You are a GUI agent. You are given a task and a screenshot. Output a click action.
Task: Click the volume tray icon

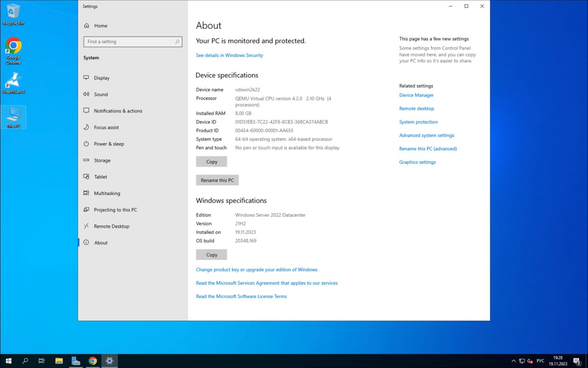click(x=530, y=361)
